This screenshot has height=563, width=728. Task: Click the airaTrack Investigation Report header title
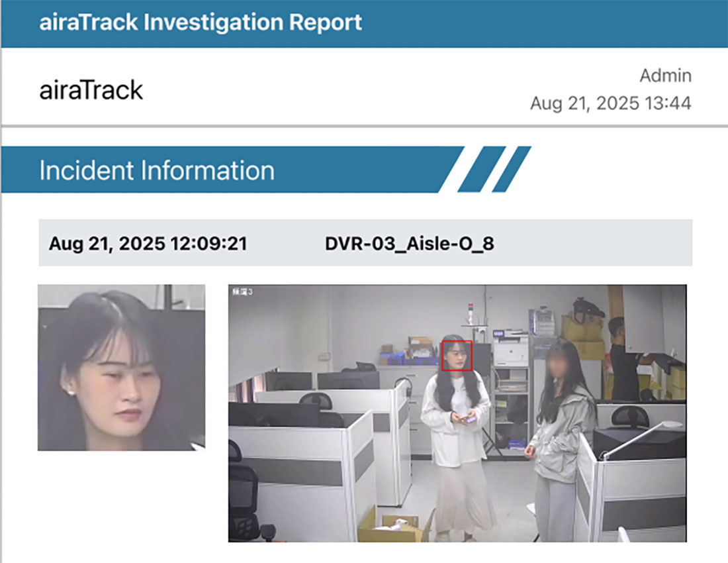[x=201, y=22]
